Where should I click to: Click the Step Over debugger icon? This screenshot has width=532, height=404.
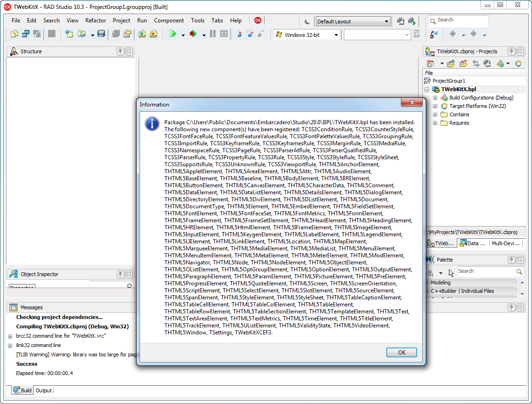(250, 34)
